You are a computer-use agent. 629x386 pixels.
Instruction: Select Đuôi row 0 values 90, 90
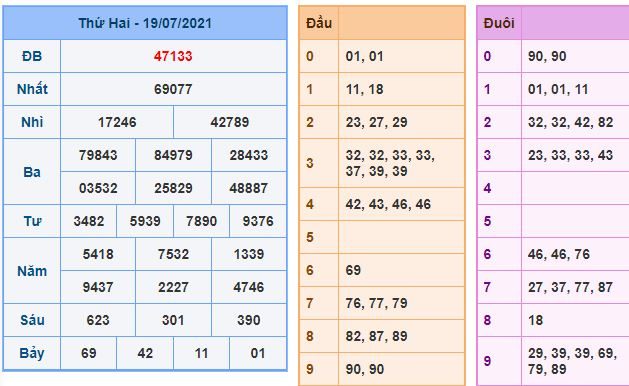[x=547, y=56]
